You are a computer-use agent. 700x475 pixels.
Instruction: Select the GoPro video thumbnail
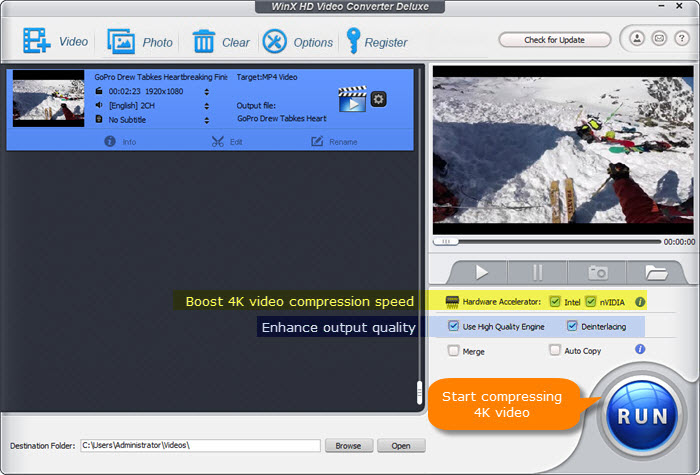(x=48, y=98)
